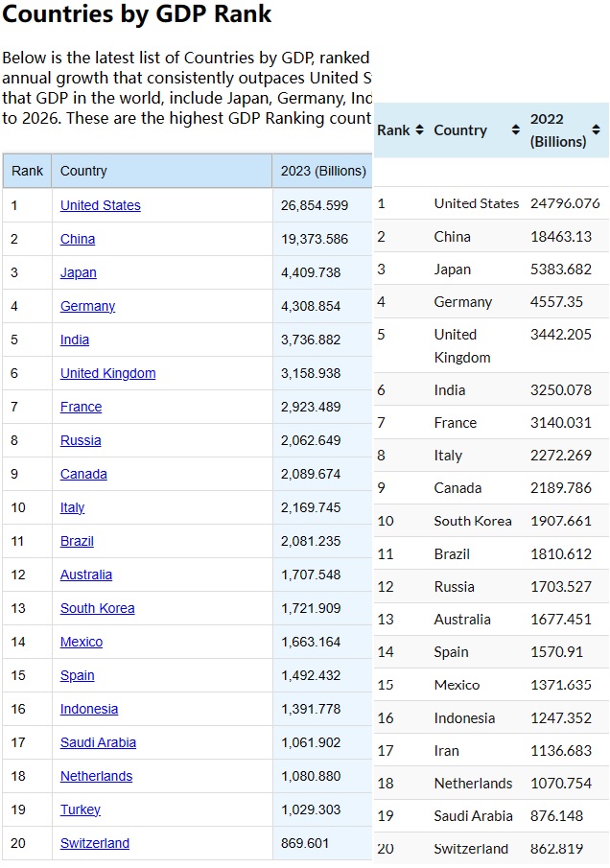Click the Countries by GDP Rank heading

coord(137,14)
